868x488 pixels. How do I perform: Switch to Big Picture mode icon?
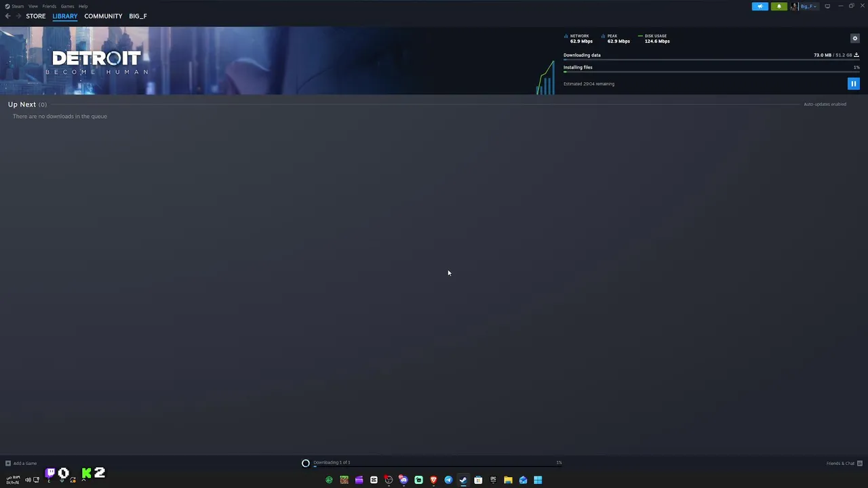click(x=827, y=6)
